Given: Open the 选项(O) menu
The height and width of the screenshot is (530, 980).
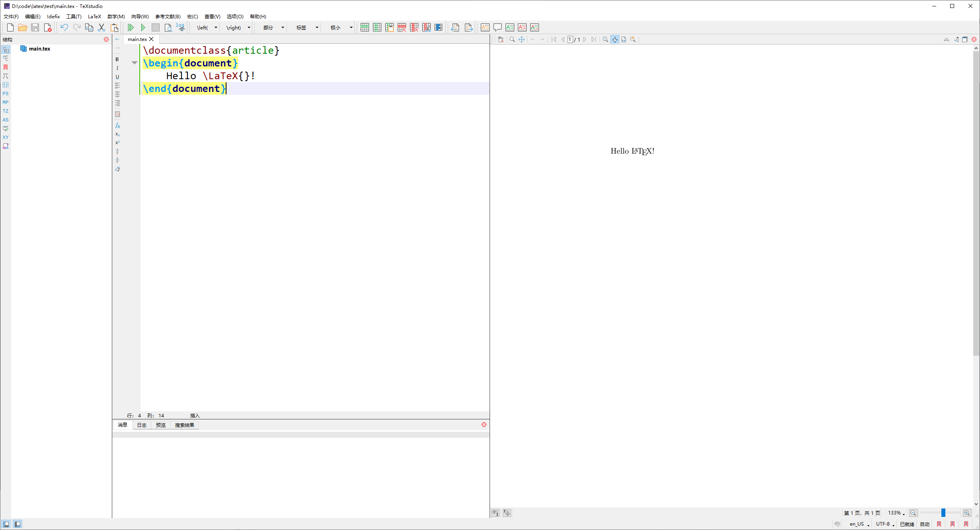Looking at the screenshot, I should point(235,16).
